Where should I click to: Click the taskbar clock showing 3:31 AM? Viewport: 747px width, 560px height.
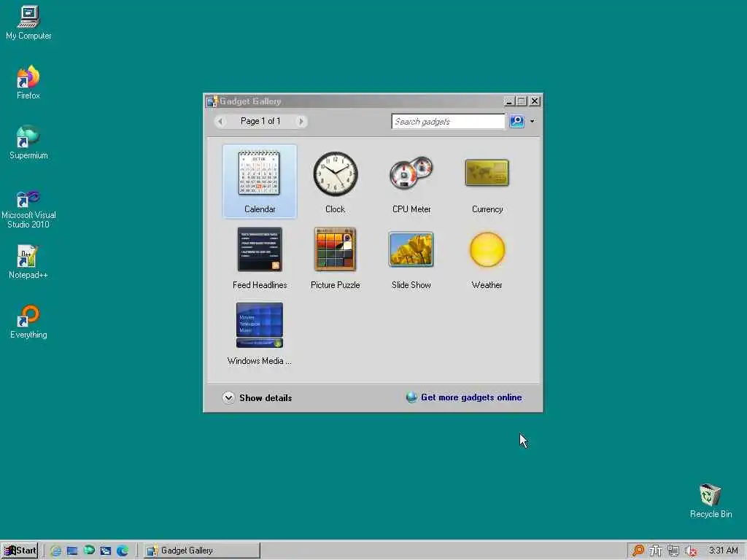[x=723, y=551]
